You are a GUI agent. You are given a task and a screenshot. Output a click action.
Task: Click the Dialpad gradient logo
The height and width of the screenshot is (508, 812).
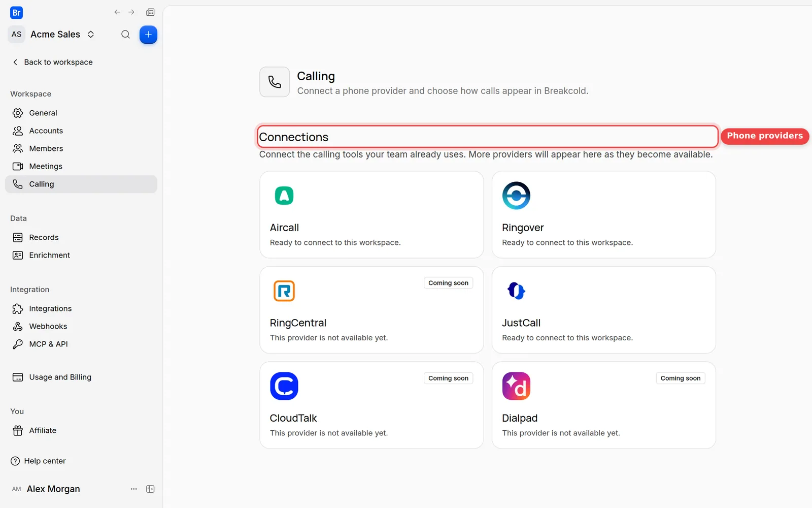(x=516, y=386)
